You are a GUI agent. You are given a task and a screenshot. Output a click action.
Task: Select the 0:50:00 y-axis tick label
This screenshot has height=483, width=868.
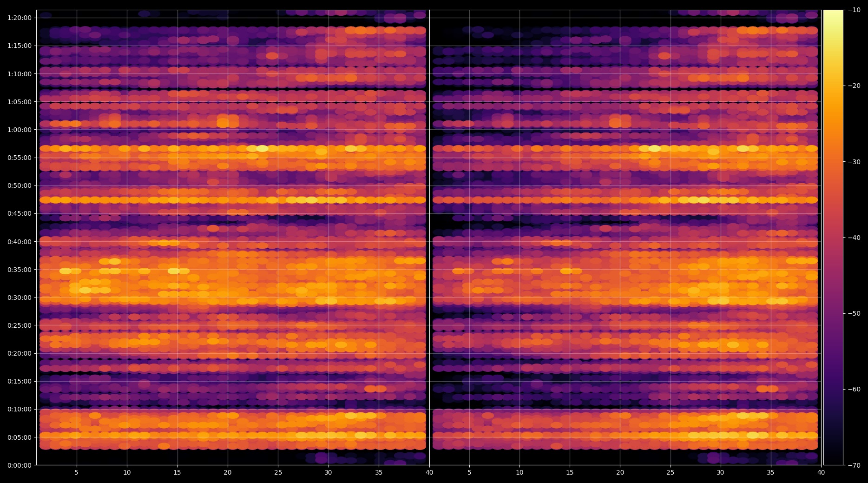click(20, 185)
